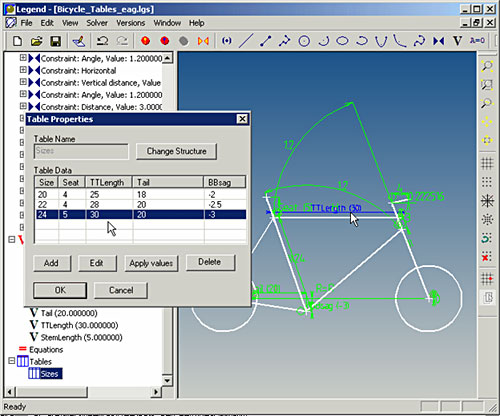Click the top zoom magnifier icon in right toolbar
The height and width of the screenshot is (416, 500).
click(487, 66)
